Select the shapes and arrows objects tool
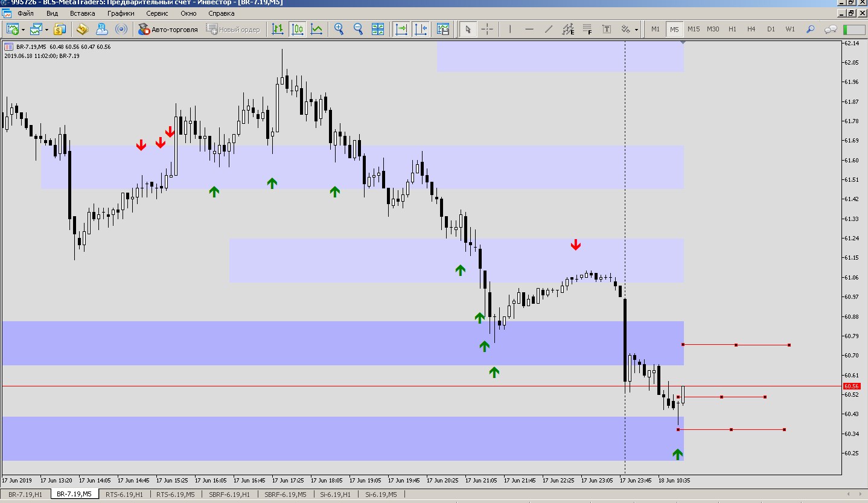Screen dimensions: 868x503 coord(626,29)
